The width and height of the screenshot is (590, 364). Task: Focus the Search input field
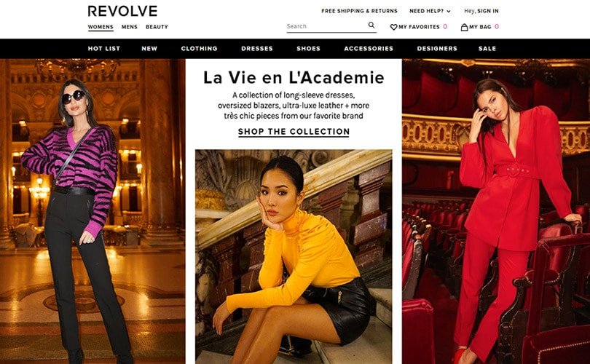coord(326,26)
